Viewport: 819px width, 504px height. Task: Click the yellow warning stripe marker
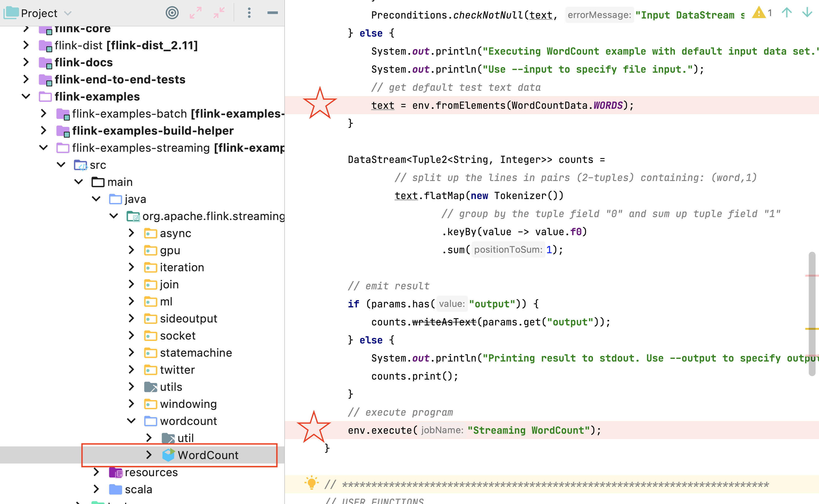tap(812, 329)
